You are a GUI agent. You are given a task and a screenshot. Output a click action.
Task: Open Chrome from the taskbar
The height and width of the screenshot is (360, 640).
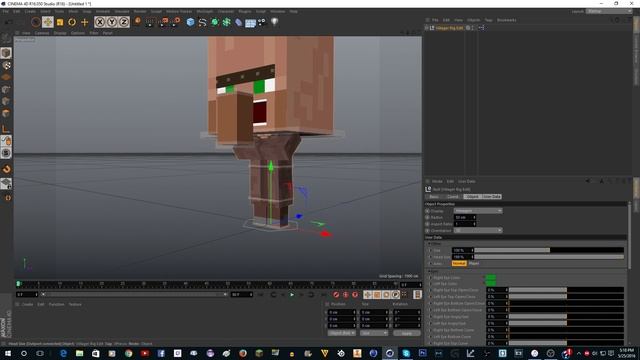click(x=129, y=353)
